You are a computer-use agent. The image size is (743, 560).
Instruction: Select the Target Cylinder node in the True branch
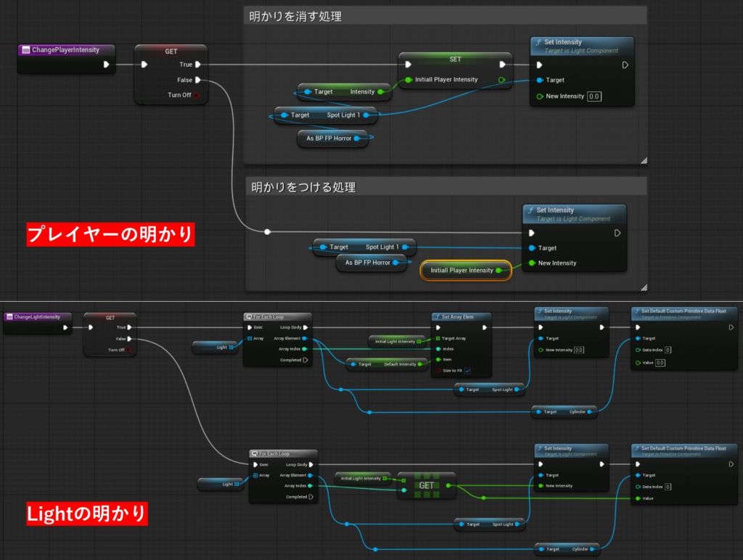[565, 412]
